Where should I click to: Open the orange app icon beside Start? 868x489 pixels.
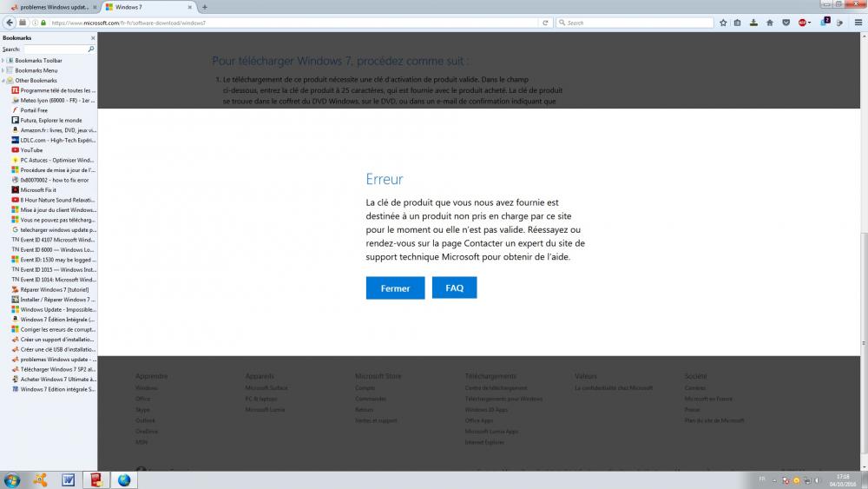click(x=40, y=480)
